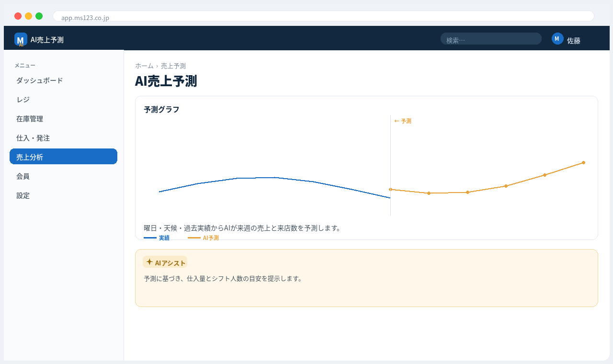The image size is (613, 364).
Task: Click the description starting 曜日・天候・過去実績
Action: [x=242, y=228]
